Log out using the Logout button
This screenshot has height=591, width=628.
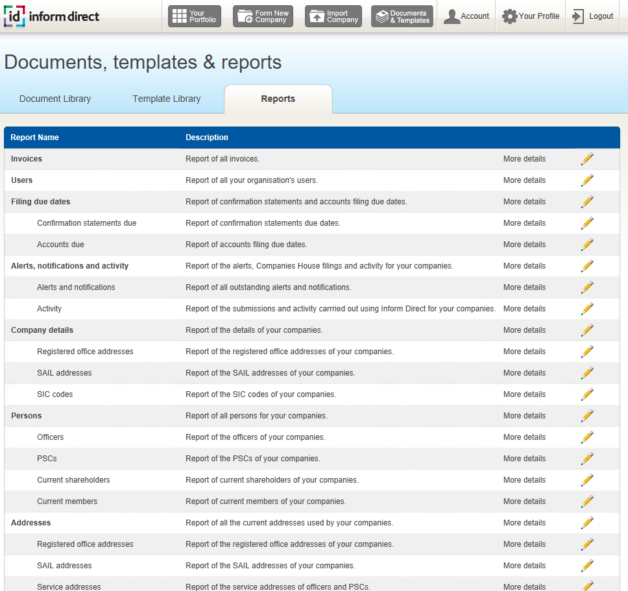[593, 16]
